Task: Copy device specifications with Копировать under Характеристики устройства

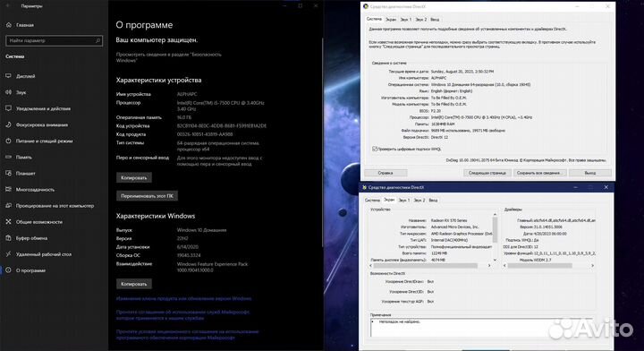Action: coord(134,177)
